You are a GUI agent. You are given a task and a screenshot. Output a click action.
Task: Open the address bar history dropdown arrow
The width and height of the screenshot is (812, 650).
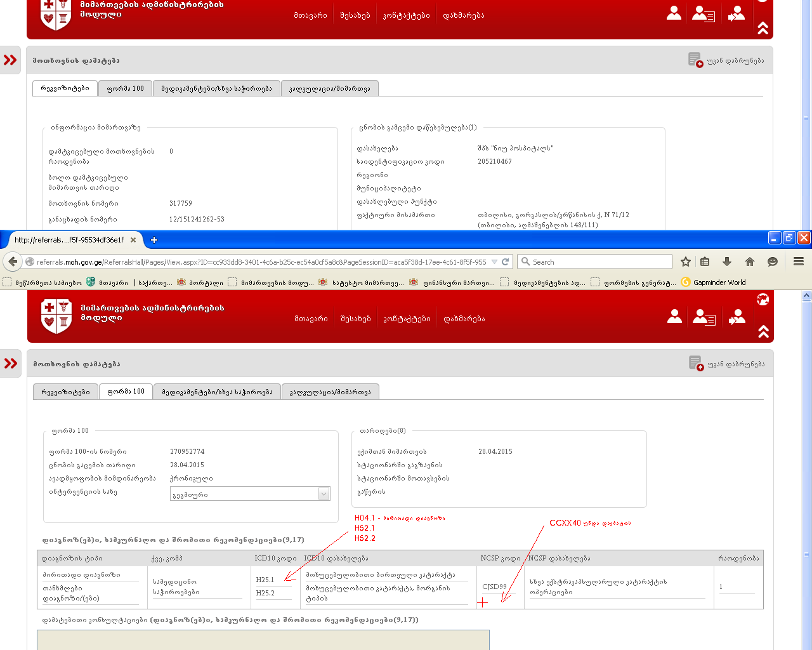point(494,262)
